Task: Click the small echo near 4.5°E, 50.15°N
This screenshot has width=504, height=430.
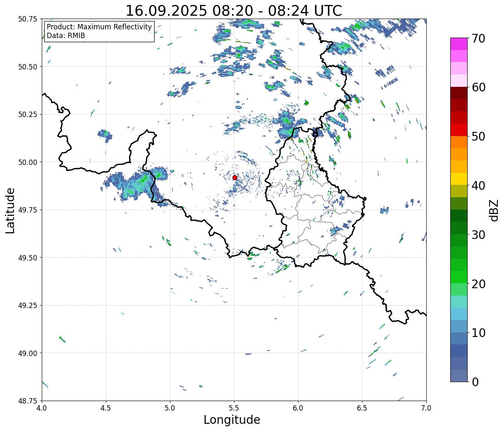Action: [x=105, y=135]
